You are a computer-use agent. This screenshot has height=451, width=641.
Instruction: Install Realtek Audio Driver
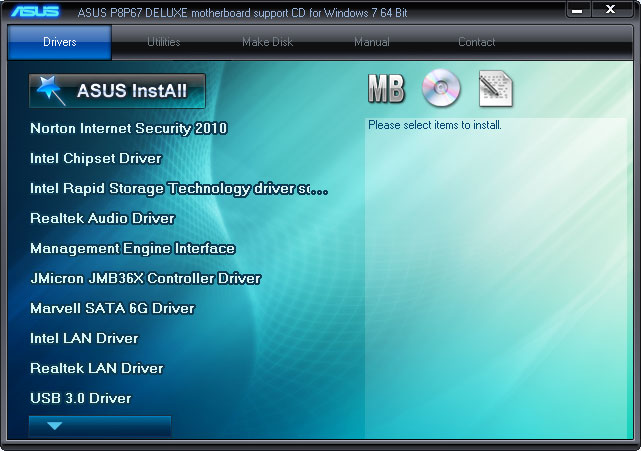(x=103, y=218)
